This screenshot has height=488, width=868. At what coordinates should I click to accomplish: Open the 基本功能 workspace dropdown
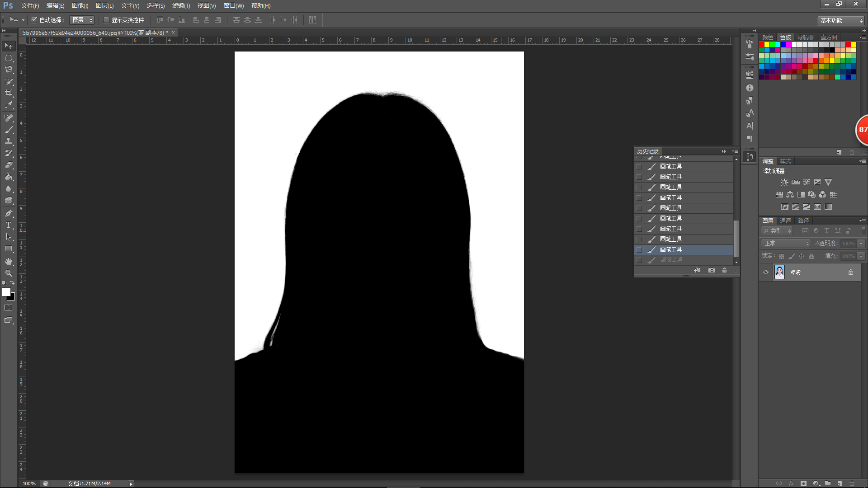click(841, 20)
